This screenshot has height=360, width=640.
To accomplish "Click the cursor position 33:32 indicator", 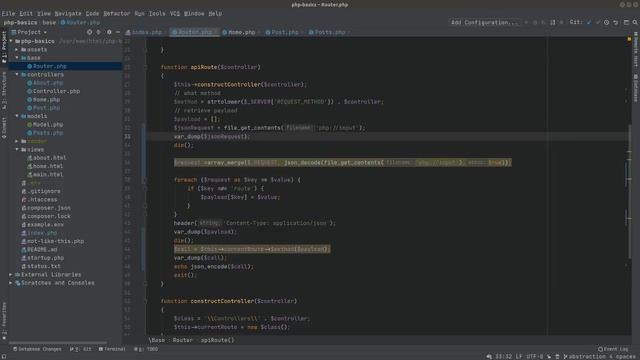I will point(503,356).
